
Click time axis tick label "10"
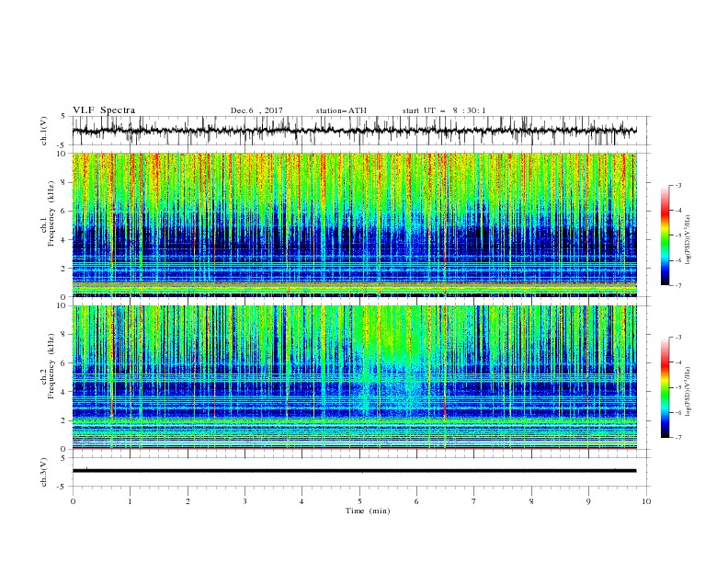coord(646,501)
